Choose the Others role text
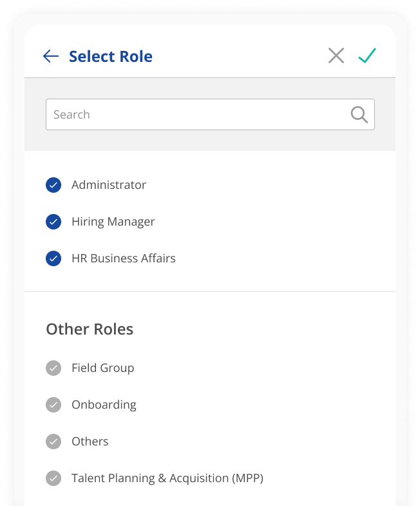 click(90, 442)
